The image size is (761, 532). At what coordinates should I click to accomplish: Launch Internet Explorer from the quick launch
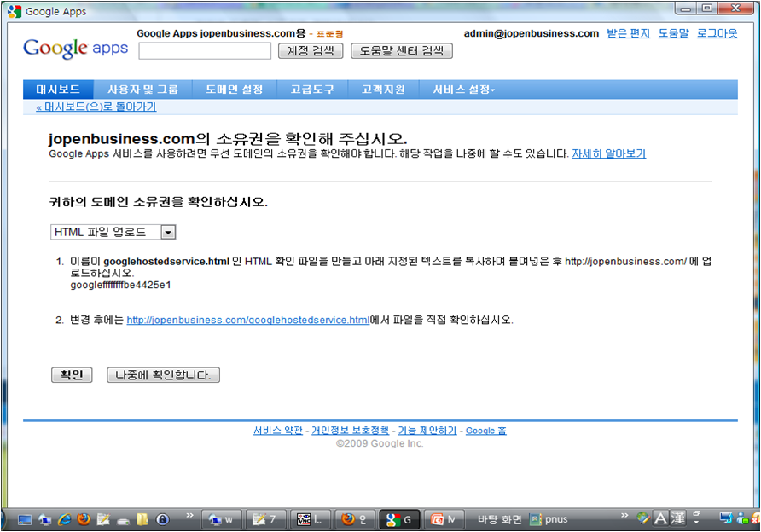pos(64,519)
